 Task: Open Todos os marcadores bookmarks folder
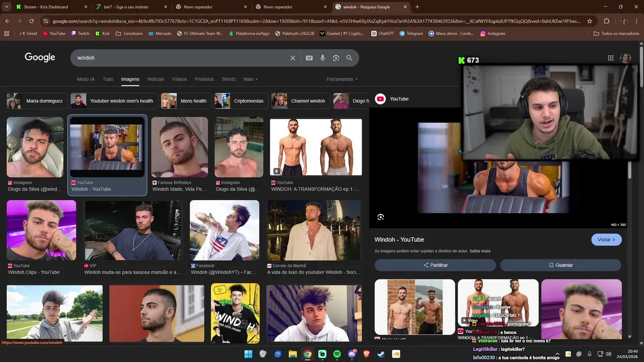pyautogui.click(x=616, y=34)
